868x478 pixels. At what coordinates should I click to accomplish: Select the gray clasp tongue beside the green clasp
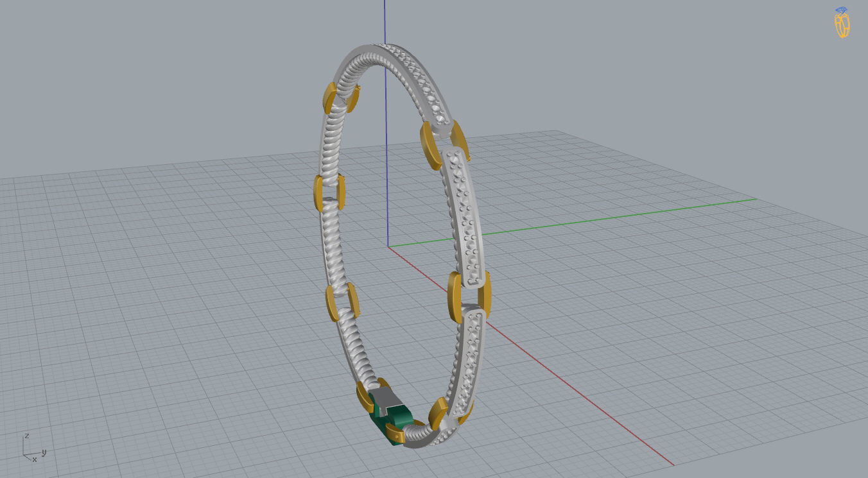pyautogui.click(x=387, y=400)
